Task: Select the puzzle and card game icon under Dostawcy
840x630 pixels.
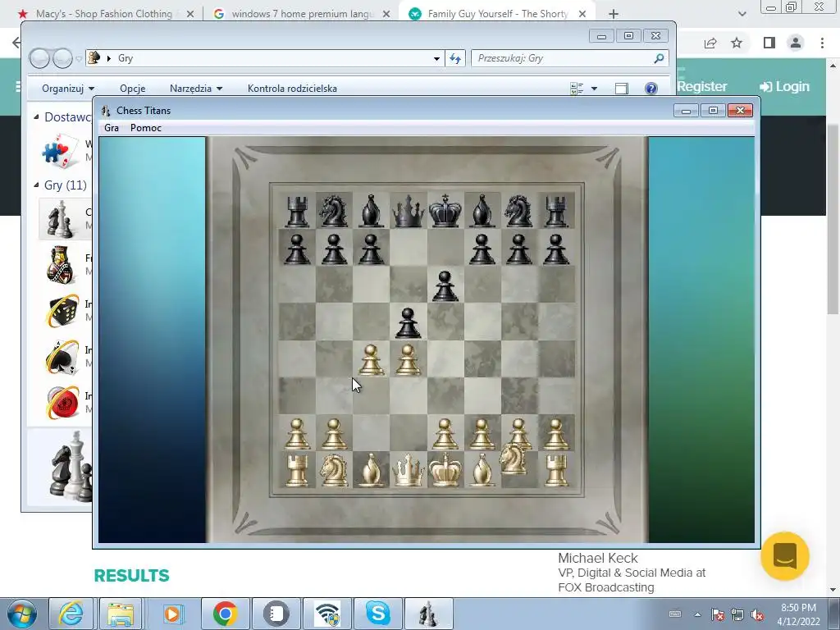Action: coord(59,151)
